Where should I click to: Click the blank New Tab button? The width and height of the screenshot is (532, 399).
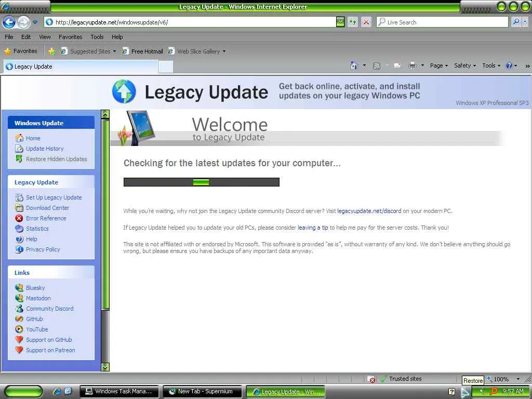(166, 67)
